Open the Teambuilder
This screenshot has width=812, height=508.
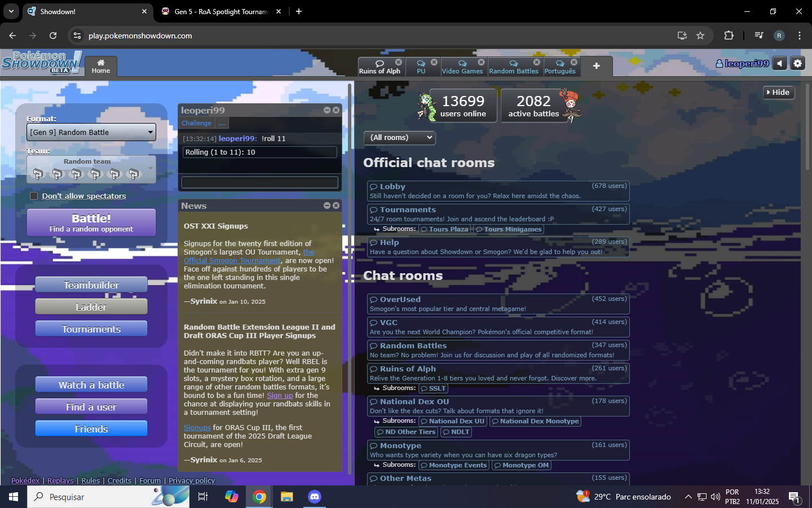(91, 285)
